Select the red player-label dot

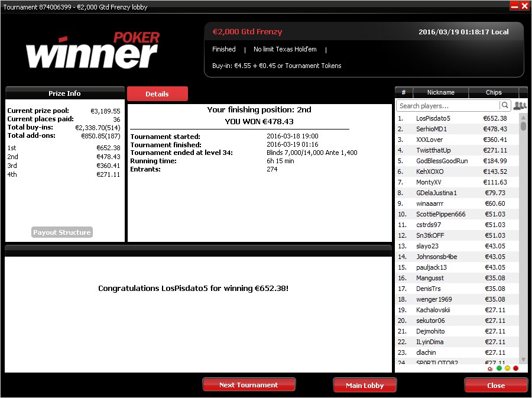click(515, 368)
